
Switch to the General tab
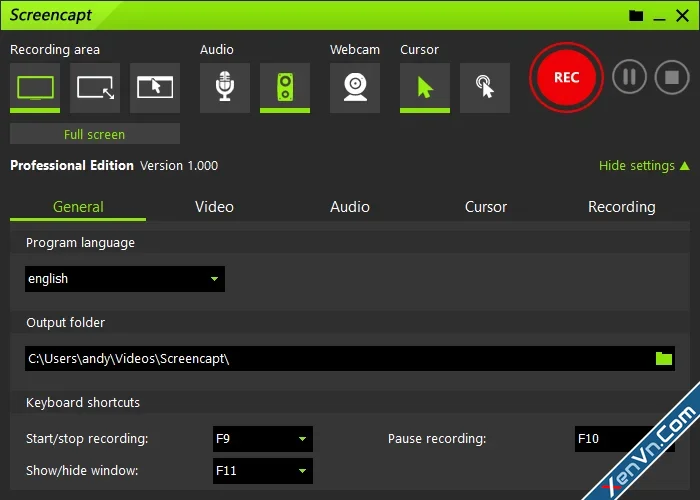point(78,207)
